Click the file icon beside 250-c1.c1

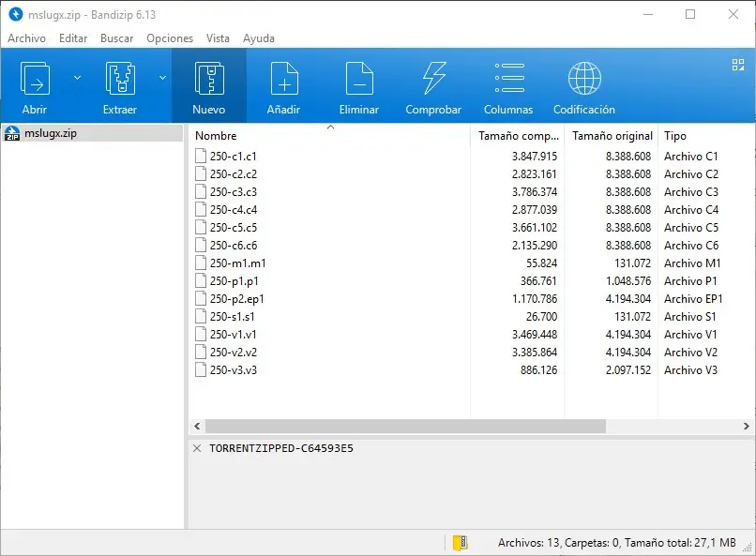pyautogui.click(x=201, y=156)
